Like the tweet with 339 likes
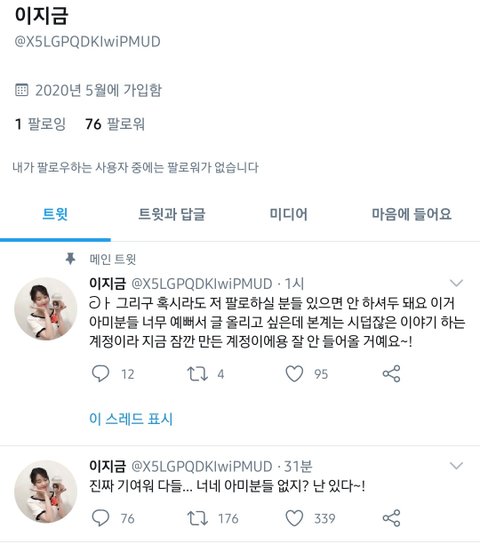This screenshot has height=544, width=480. click(x=294, y=518)
